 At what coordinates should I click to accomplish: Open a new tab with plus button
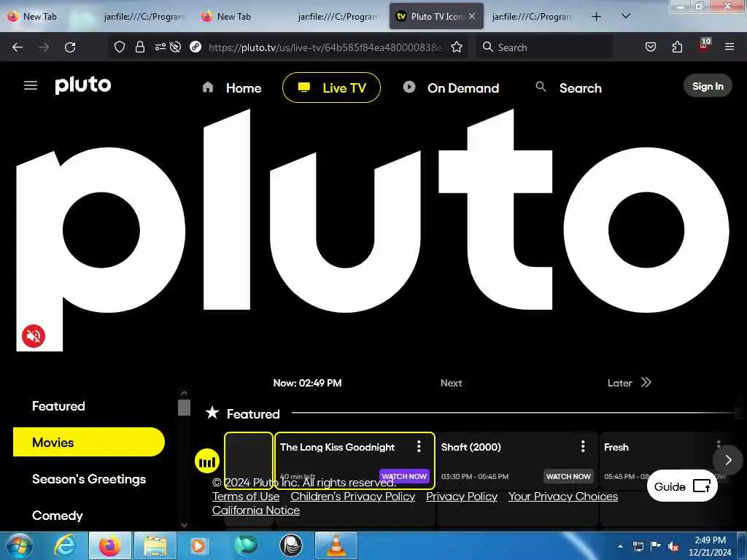pyautogui.click(x=596, y=17)
